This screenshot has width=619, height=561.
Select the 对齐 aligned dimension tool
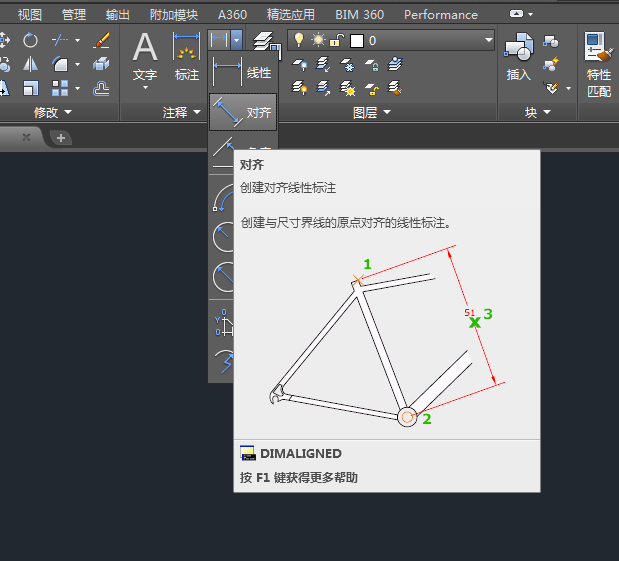[x=242, y=113]
